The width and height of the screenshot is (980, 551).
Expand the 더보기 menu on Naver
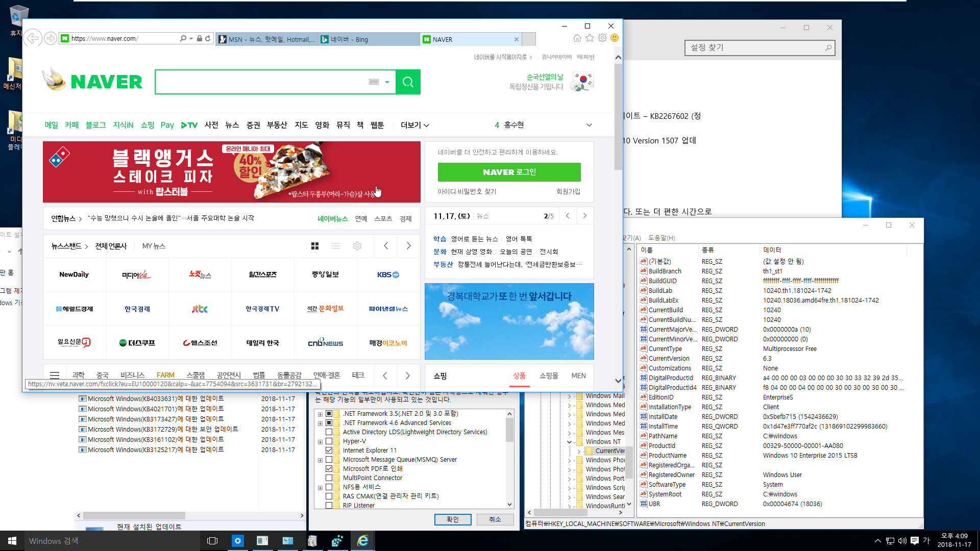tap(415, 125)
